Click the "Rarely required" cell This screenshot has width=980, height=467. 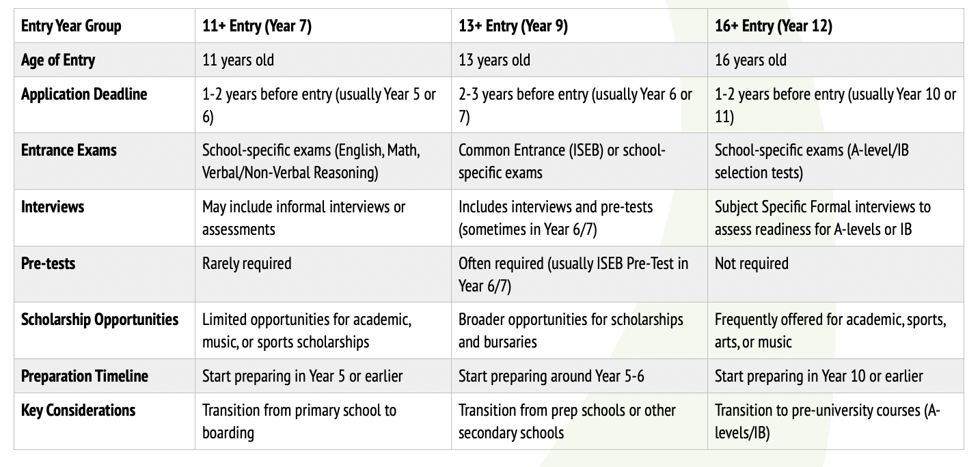[247, 264]
